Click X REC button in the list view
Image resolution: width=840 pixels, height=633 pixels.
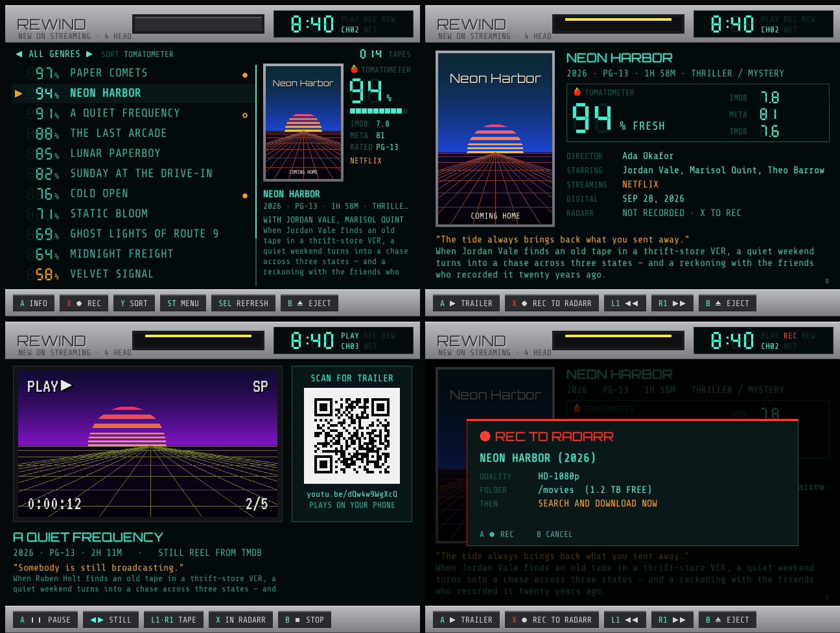pos(84,303)
